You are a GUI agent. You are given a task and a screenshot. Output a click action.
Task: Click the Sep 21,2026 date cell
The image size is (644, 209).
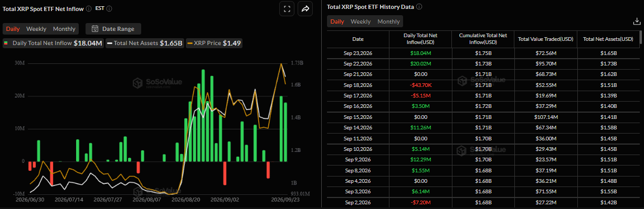(x=358, y=74)
